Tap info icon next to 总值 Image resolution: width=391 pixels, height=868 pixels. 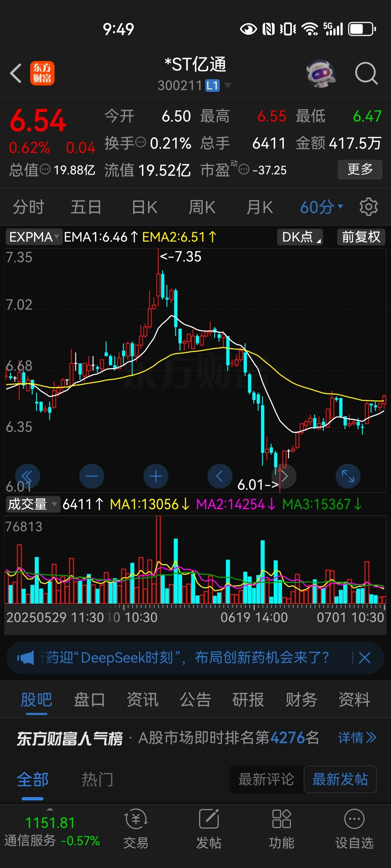click(x=45, y=169)
